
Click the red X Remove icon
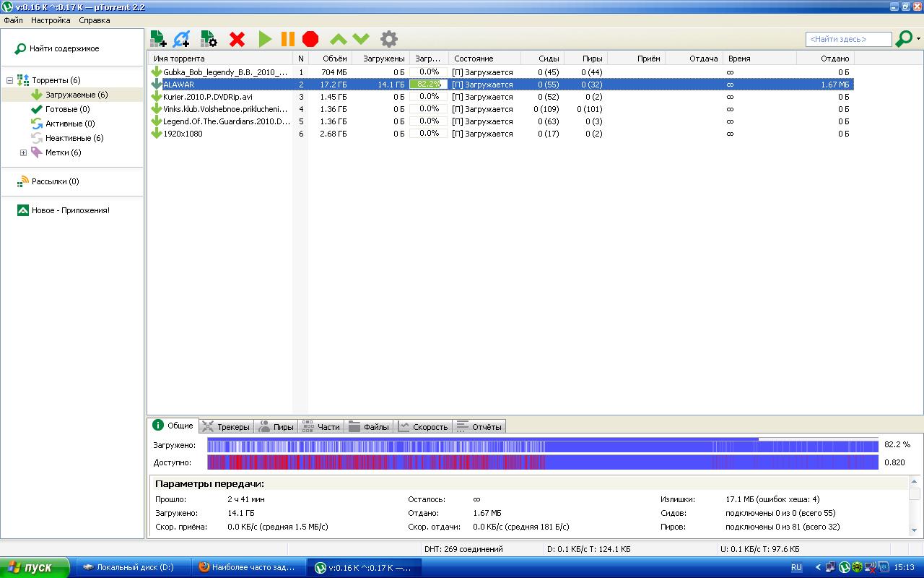pos(237,39)
